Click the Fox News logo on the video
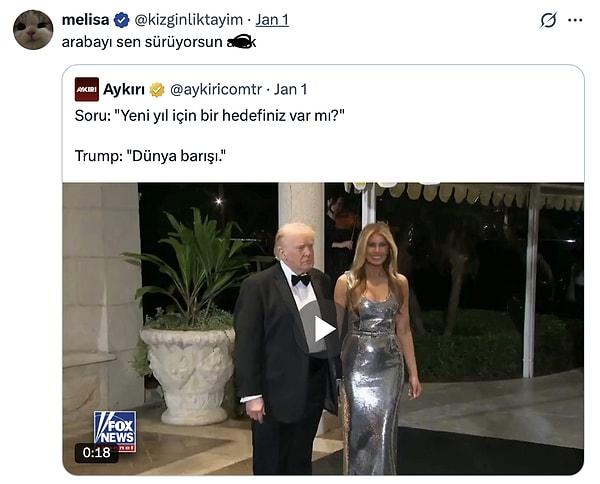This screenshot has height=484, width=600. (x=114, y=429)
